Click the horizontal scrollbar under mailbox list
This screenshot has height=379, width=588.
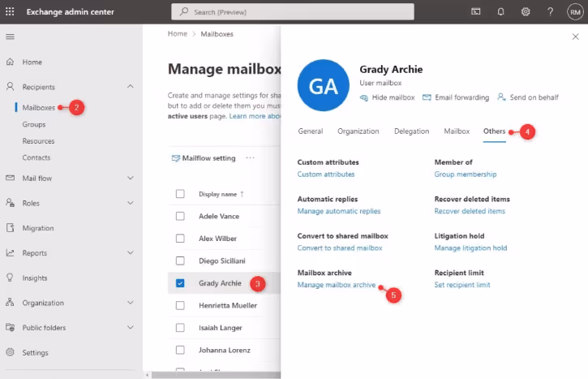pos(216,375)
